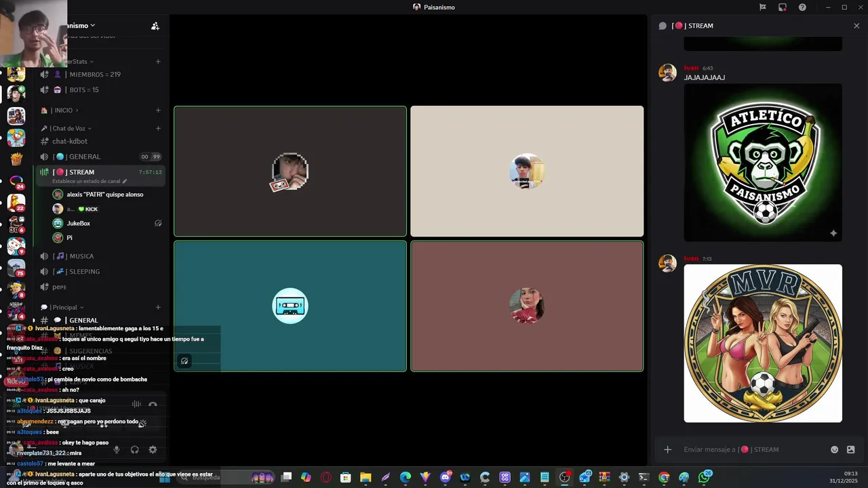Open user settings gear icon
868x488 pixels.
[x=153, y=449]
